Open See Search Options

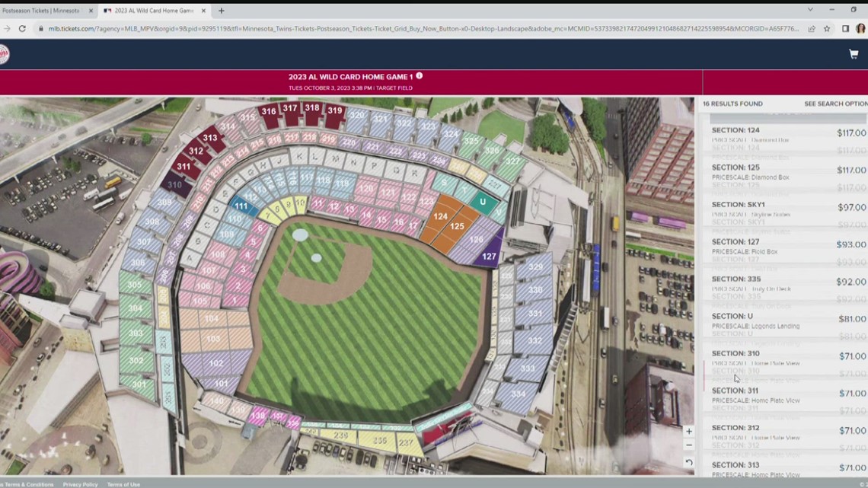point(836,104)
